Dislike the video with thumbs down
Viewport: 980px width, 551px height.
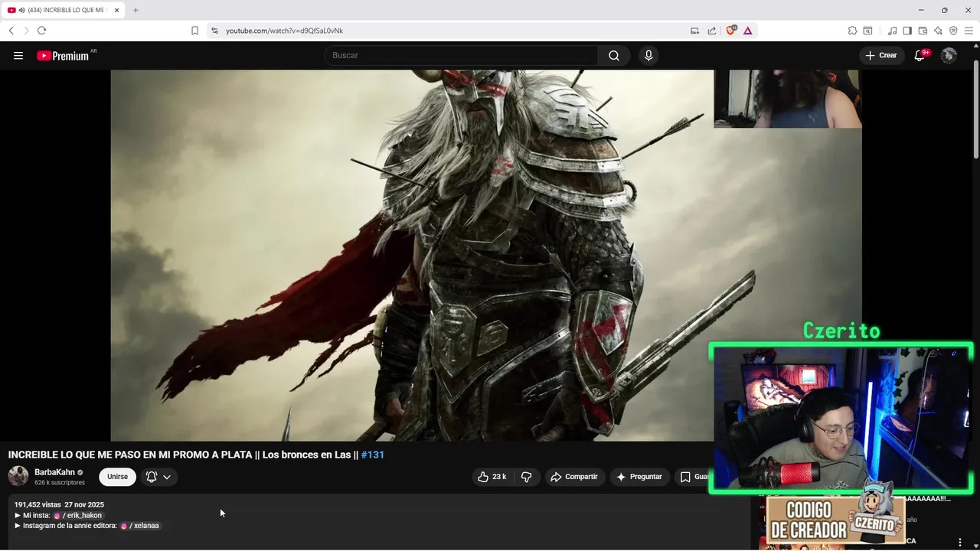pyautogui.click(x=527, y=477)
